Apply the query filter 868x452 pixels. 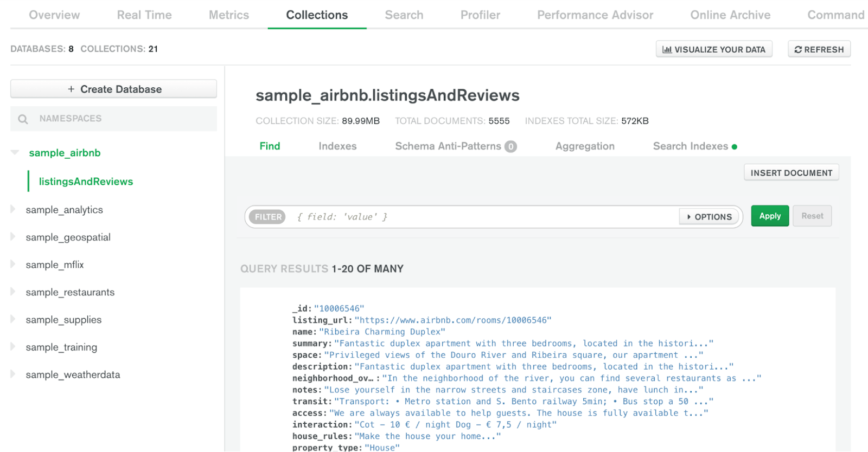[x=770, y=216]
